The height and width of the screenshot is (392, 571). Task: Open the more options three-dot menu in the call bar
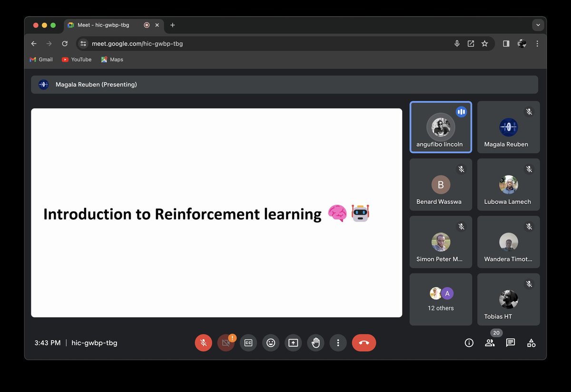coord(338,343)
